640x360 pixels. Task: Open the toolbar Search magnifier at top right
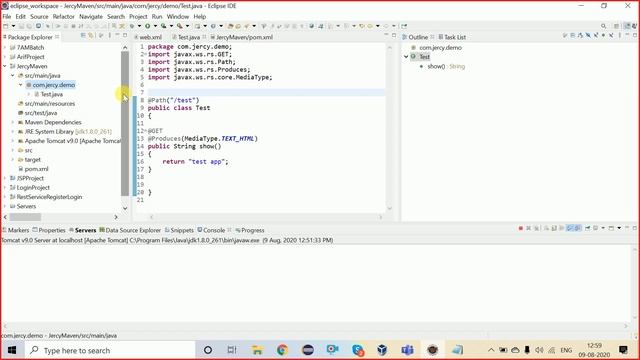(603, 26)
